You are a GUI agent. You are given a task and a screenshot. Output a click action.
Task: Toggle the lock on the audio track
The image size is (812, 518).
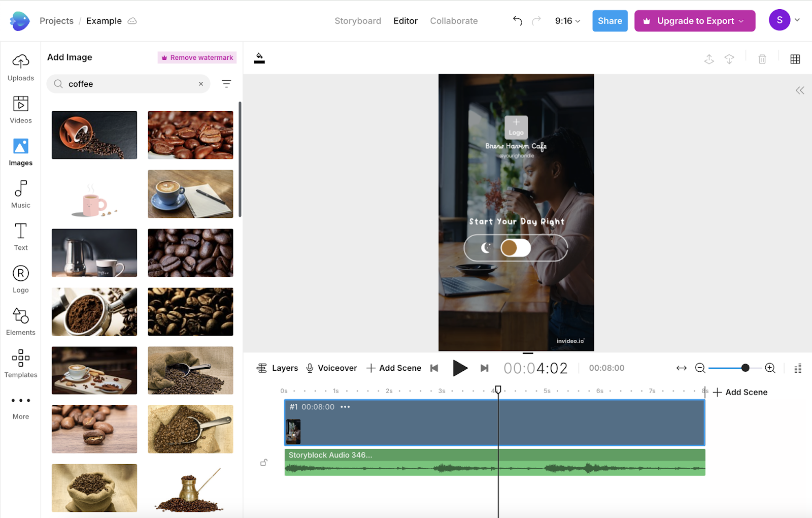263,462
